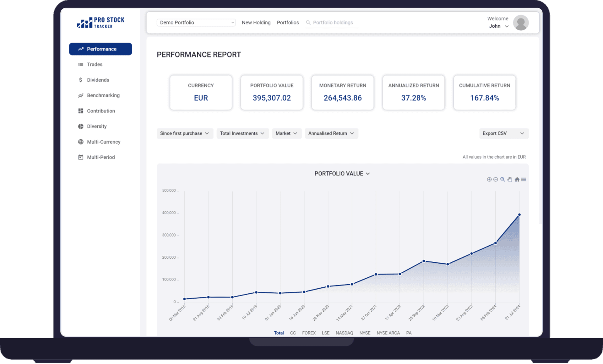
Task: Open the Portfolios page
Action: pyautogui.click(x=288, y=23)
